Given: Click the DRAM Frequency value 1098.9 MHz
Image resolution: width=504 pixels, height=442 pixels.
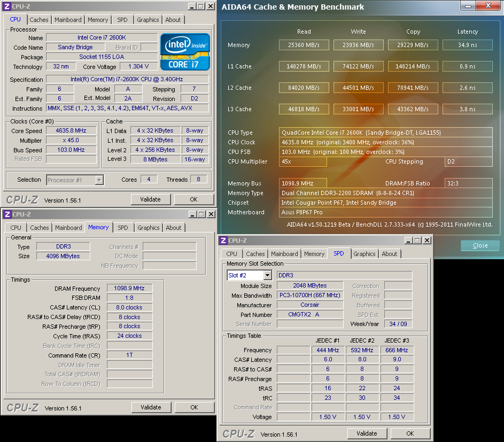Looking at the screenshot, I should click(129, 289).
